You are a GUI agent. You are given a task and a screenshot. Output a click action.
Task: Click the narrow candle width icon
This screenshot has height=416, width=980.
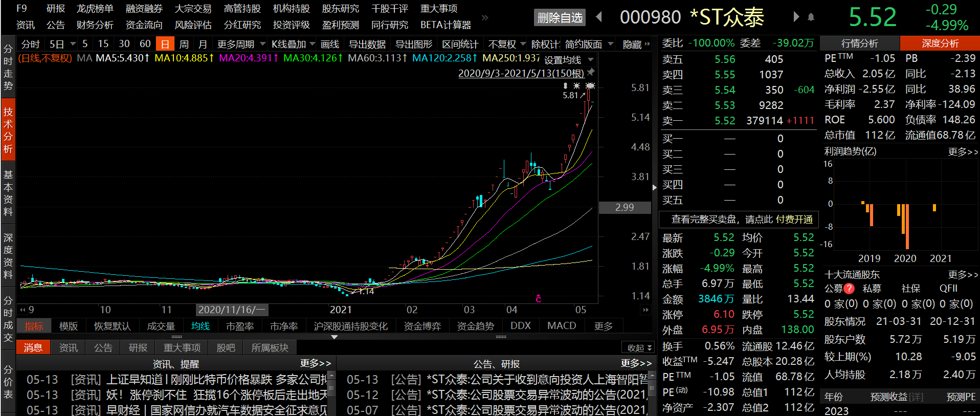click(565, 85)
